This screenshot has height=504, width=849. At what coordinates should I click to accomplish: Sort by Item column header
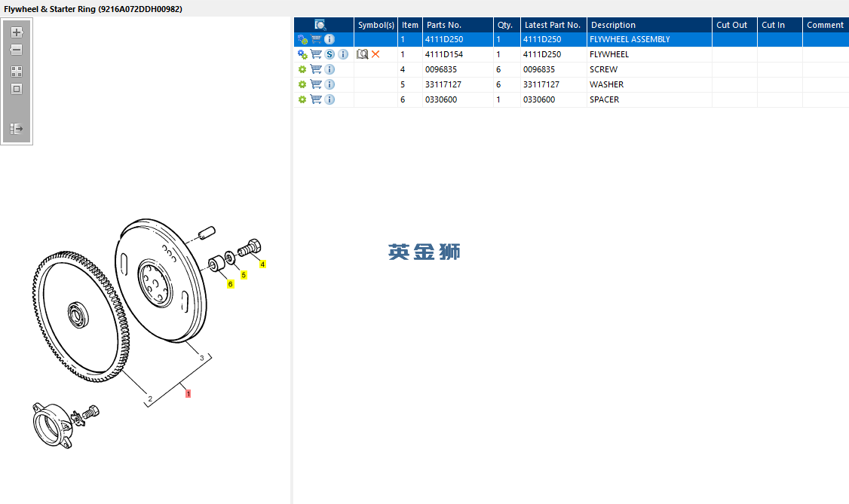point(410,25)
